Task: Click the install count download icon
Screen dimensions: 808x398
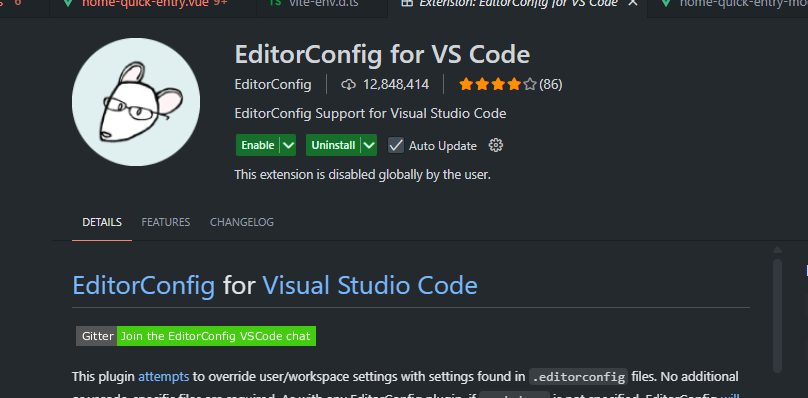Action: [348, 85]
